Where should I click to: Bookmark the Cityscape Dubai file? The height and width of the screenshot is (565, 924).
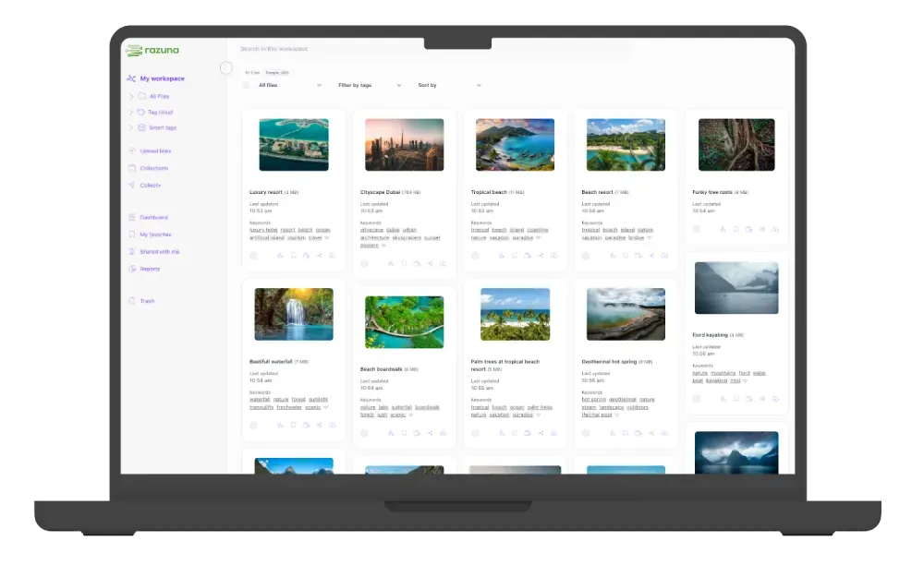[404, 263]
